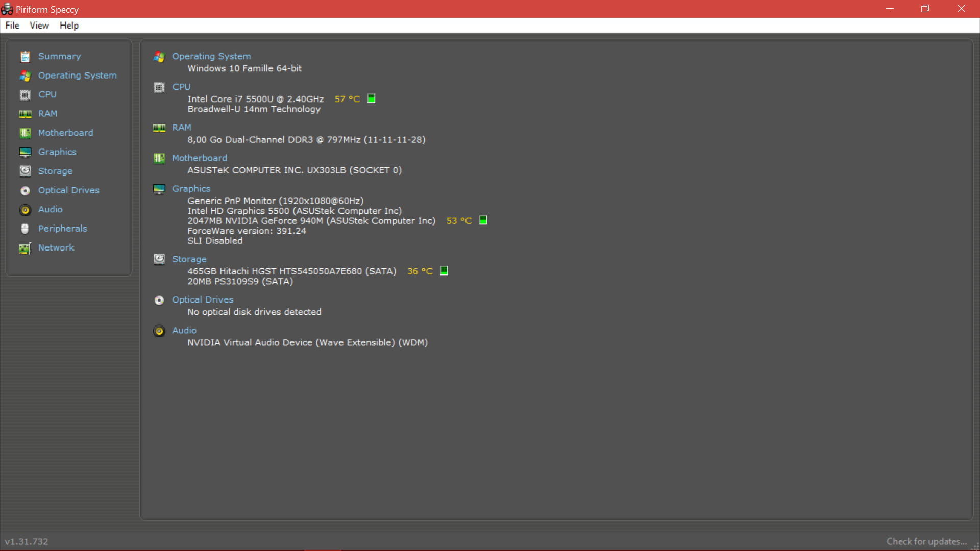Click the green CPU temperature indicator
Image resolution: width=980 pixels, height=551 pixels.
(372, 98)
